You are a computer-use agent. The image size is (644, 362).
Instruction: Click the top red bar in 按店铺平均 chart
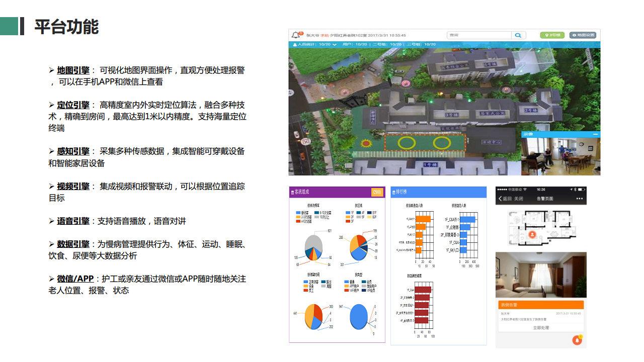point(423,290)
